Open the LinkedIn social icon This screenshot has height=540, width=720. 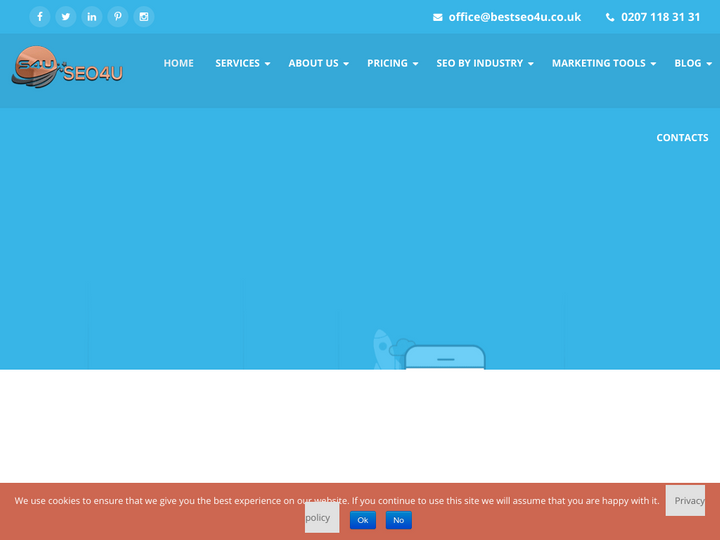pos(92,17)
